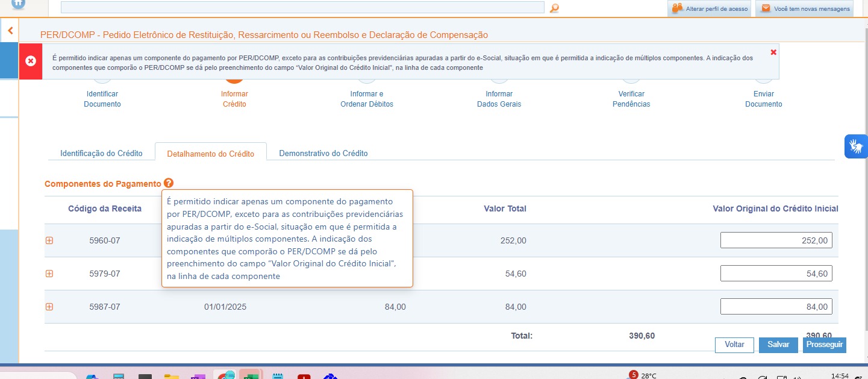Go to Verificar Pendências step
The width and height of the screenshot is (868, 379).
point(631,99)
